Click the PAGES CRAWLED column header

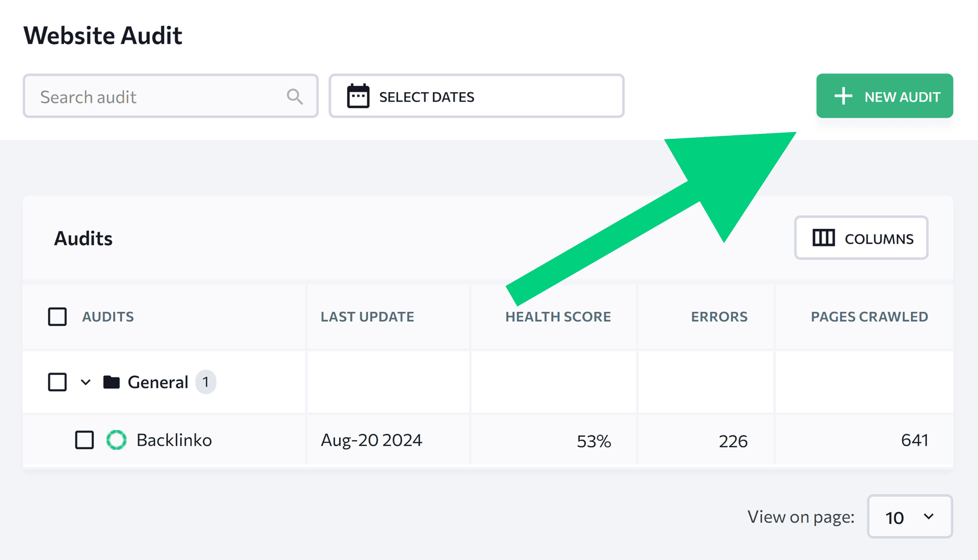click(x=869, y=316)
